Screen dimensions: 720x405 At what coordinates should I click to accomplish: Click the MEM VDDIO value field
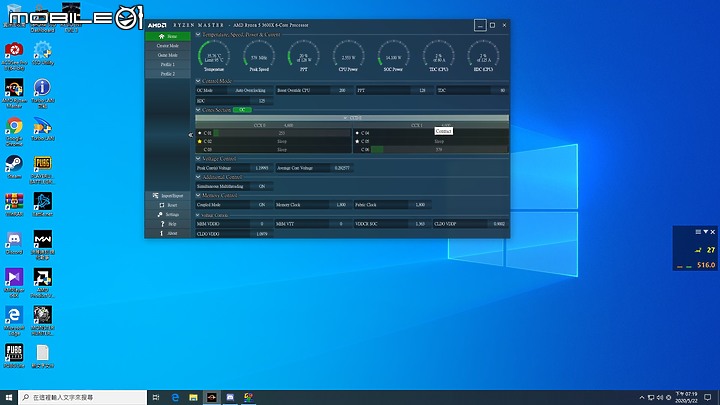pos(262,224)
